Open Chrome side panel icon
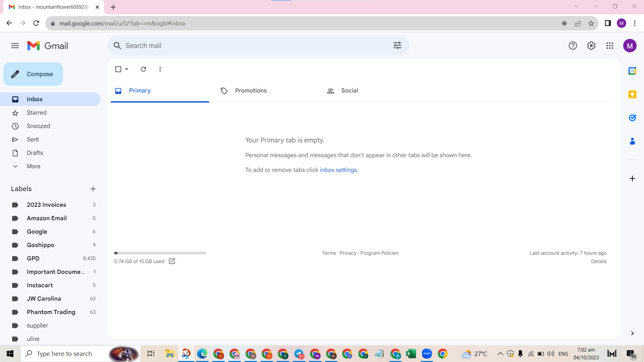Image resolution: width=644 pixels, height=362 pixels. click(x=608, y=23)
